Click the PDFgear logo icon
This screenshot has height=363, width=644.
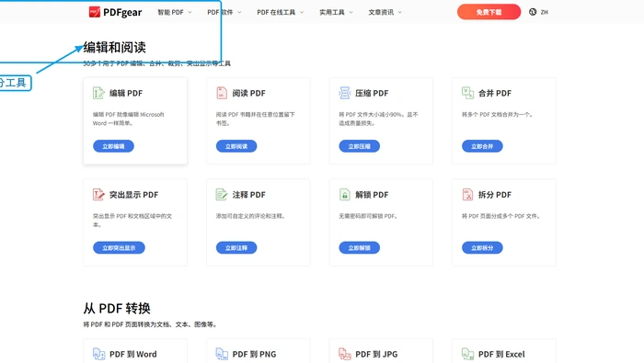click(x=95, y=12)
